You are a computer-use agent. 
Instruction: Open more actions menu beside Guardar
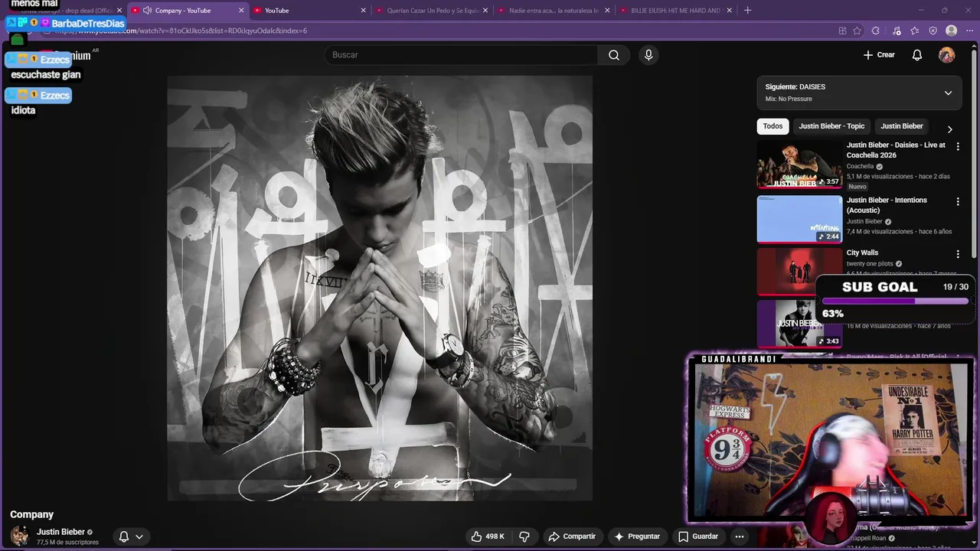pos(739,536)
